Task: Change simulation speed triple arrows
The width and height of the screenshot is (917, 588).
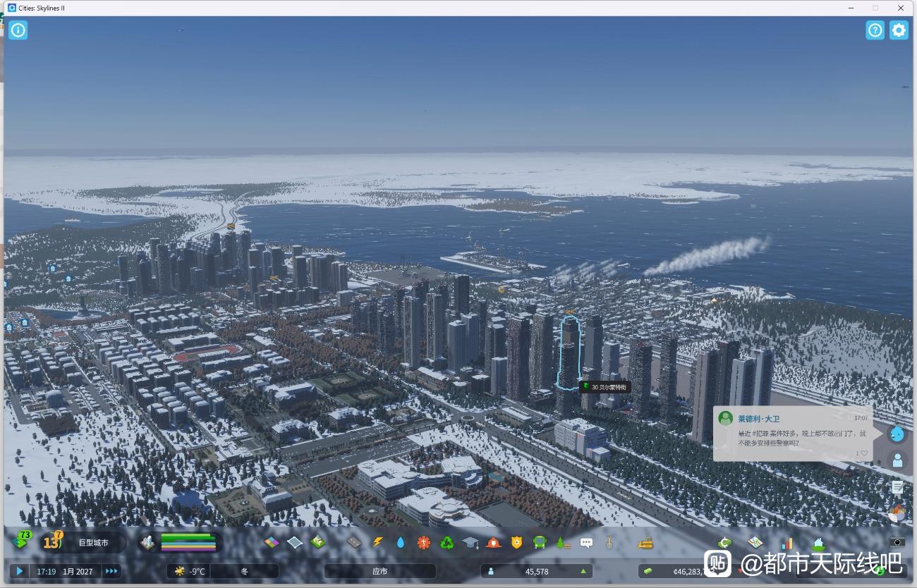Action: click(111, 571)
